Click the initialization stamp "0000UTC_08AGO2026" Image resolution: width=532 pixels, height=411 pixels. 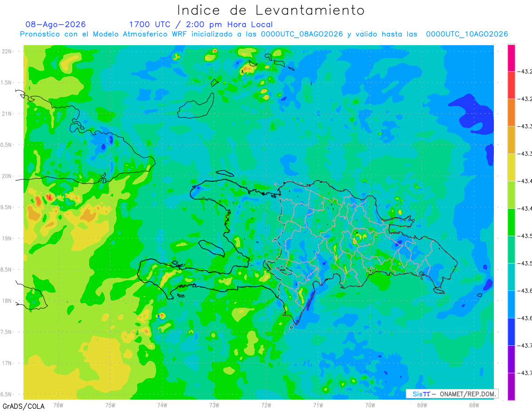click(301, 34)
